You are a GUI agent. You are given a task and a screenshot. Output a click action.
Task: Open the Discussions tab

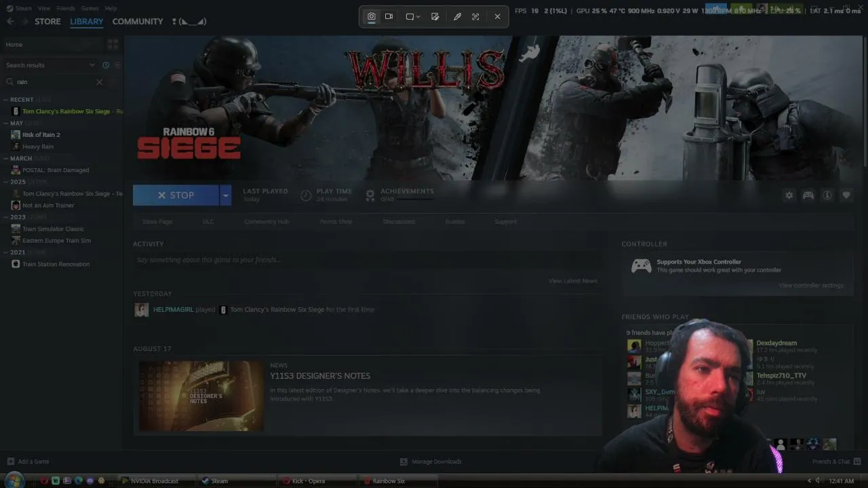(399, 222)
